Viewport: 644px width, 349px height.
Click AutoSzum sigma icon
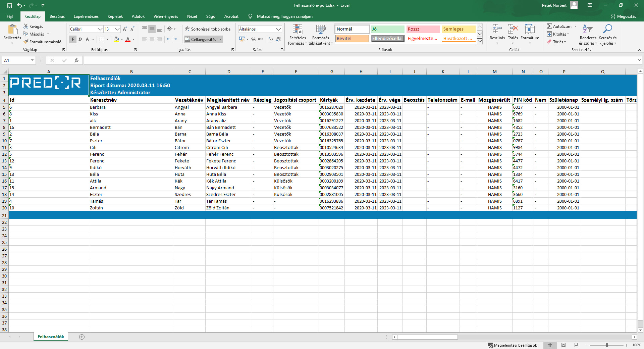(549, 26)
